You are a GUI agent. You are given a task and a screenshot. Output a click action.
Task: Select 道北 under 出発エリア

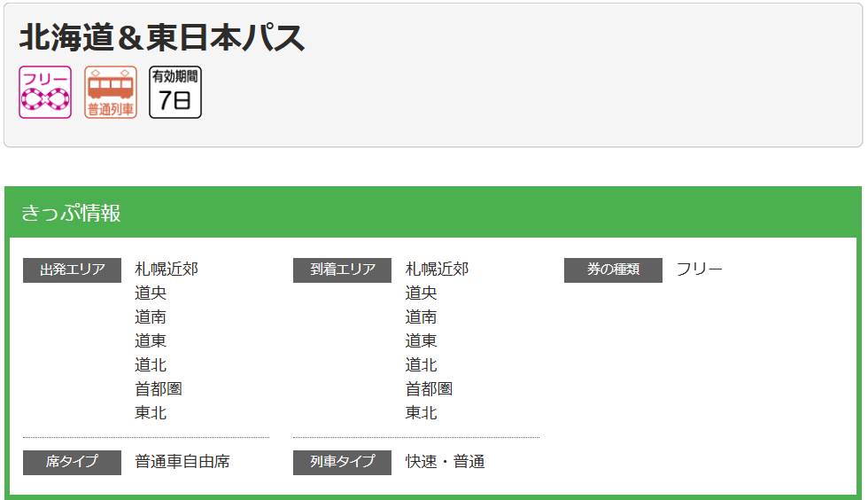pos(151,365)
